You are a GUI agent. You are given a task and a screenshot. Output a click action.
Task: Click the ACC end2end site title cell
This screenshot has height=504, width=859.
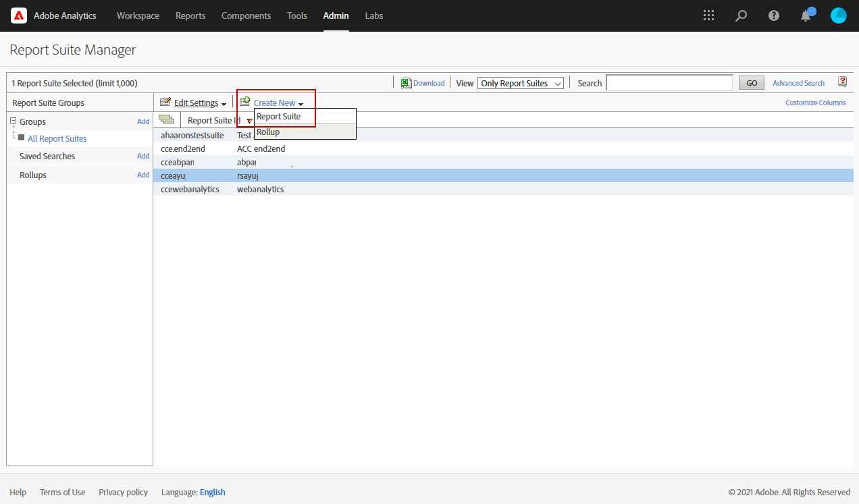pos(261,148)
